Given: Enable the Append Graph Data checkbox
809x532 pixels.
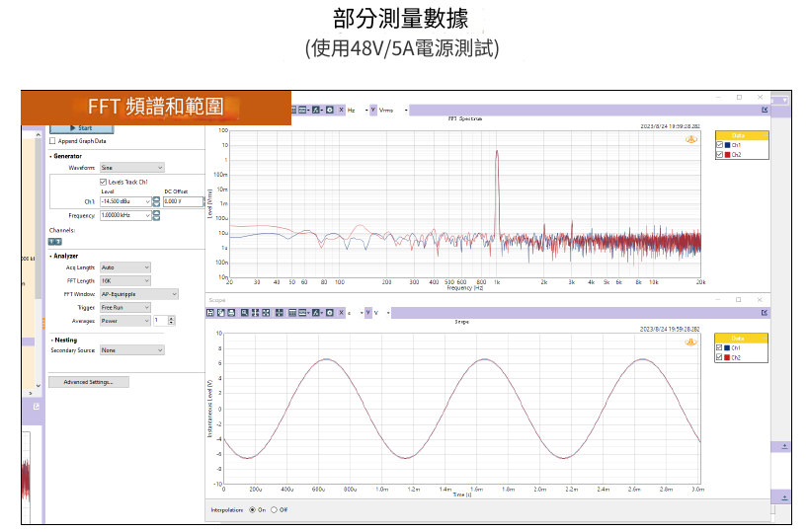Looking at the screenshot, I should [53, 141].
